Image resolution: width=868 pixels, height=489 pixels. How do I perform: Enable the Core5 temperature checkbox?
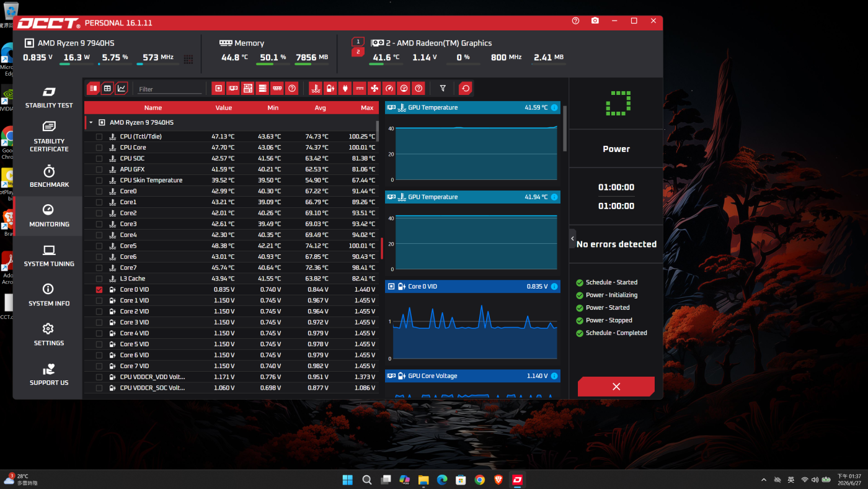(x=99, y=246)
